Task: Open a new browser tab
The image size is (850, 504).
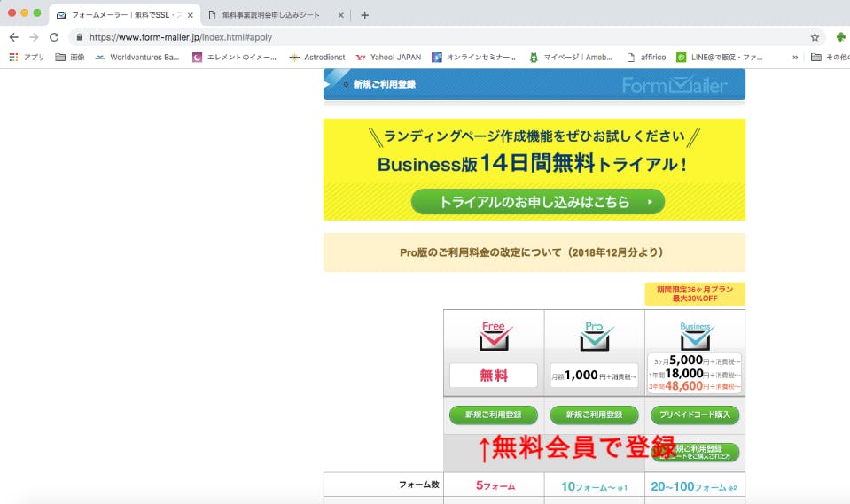Action: click(364, 15)
